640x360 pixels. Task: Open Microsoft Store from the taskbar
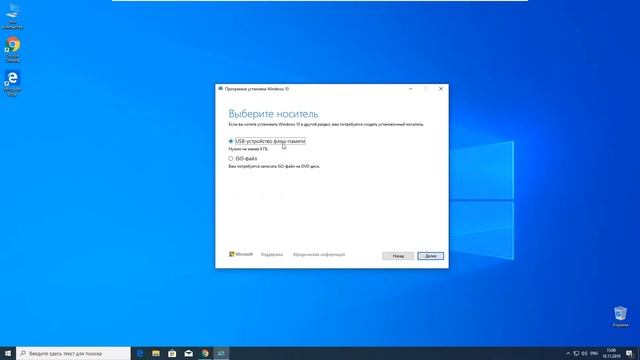(x=172, y=353)
